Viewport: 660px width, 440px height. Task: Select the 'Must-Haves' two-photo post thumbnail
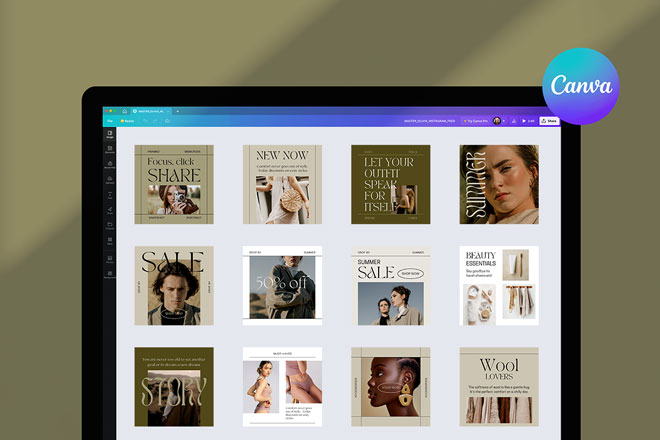(x=282, y=387)
